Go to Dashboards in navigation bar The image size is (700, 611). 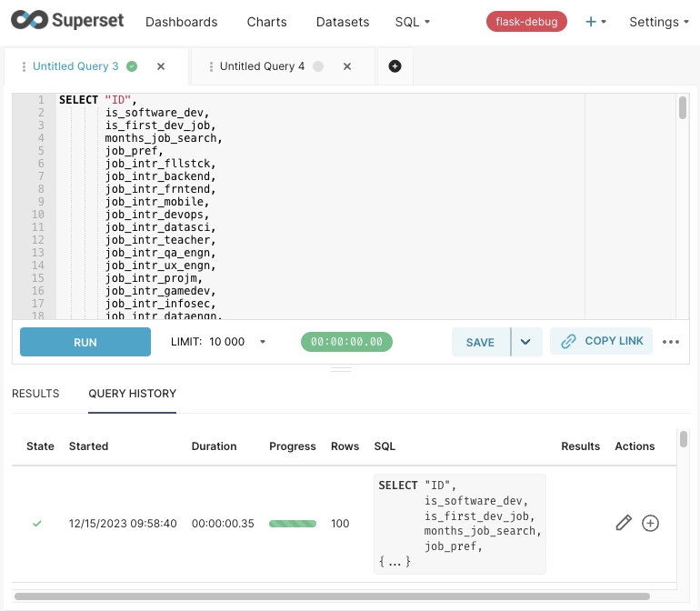[182, 22]
